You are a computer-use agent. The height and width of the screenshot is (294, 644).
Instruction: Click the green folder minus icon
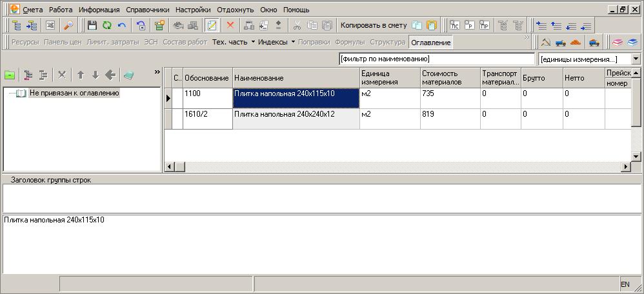10,75
